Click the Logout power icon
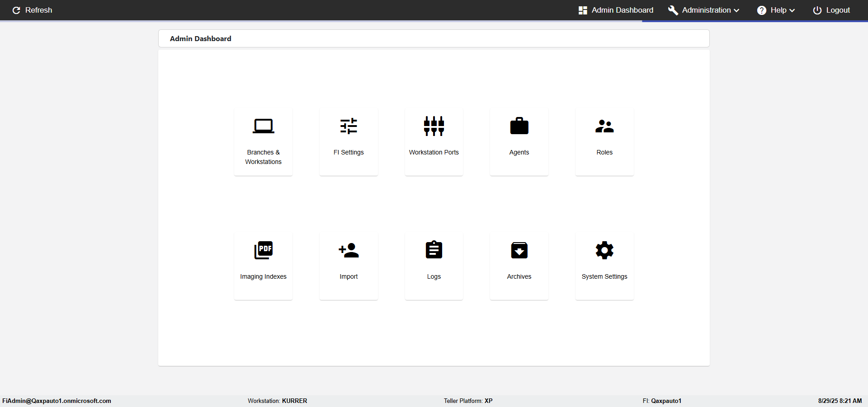 click(x=817, y=10)
